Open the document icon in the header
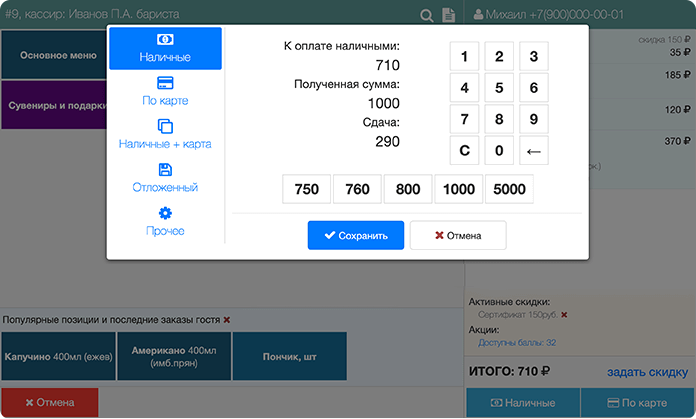696x419 pixels. (x=450, y=15)
